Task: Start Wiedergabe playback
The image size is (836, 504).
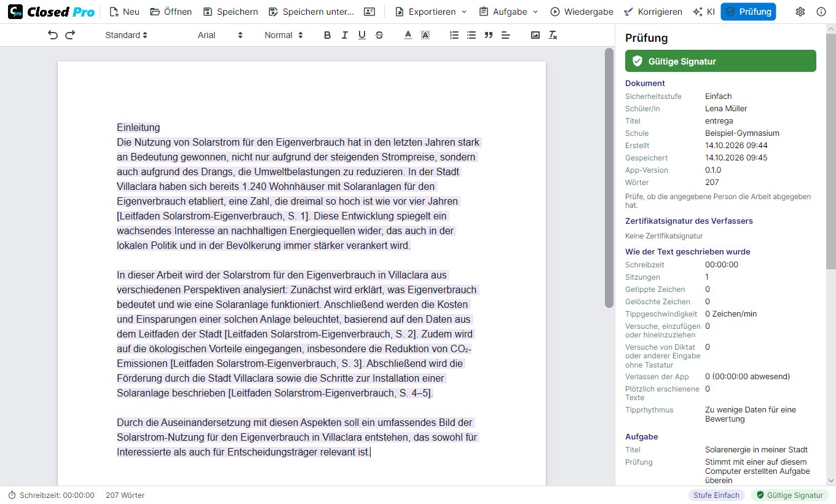Action: click(x=582, y=12)
